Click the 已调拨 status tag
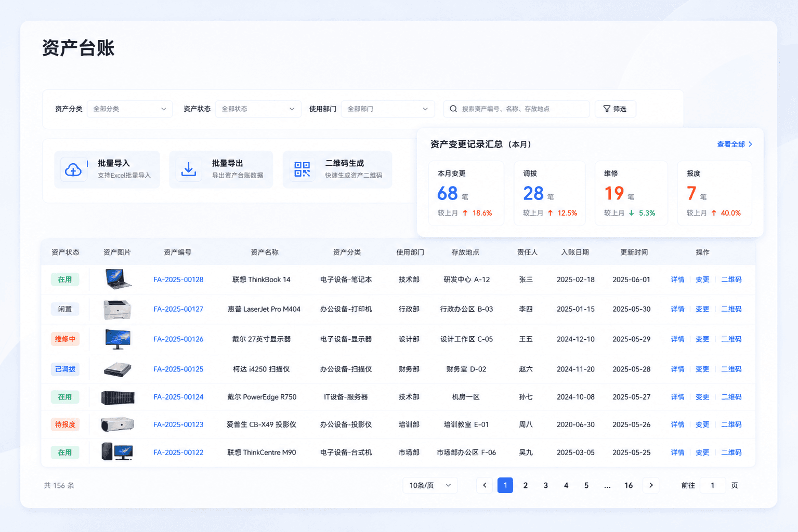The height and width of the screenshot is (532, 798). 65,369
